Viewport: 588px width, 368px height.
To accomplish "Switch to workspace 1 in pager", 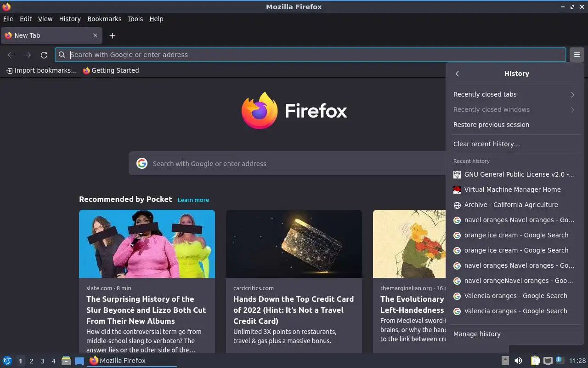I will (20, 361).
